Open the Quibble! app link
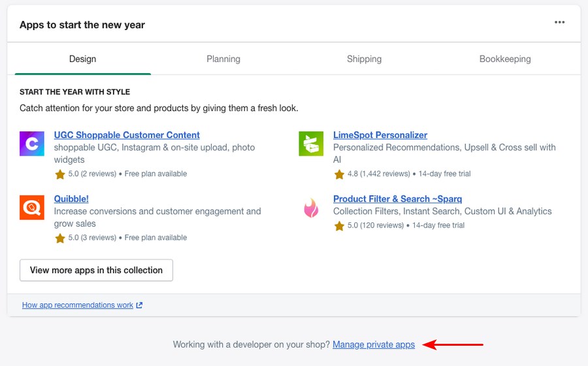Image resolution: width=588 pixels, height=366 pixels. click(x=71, y=199)
